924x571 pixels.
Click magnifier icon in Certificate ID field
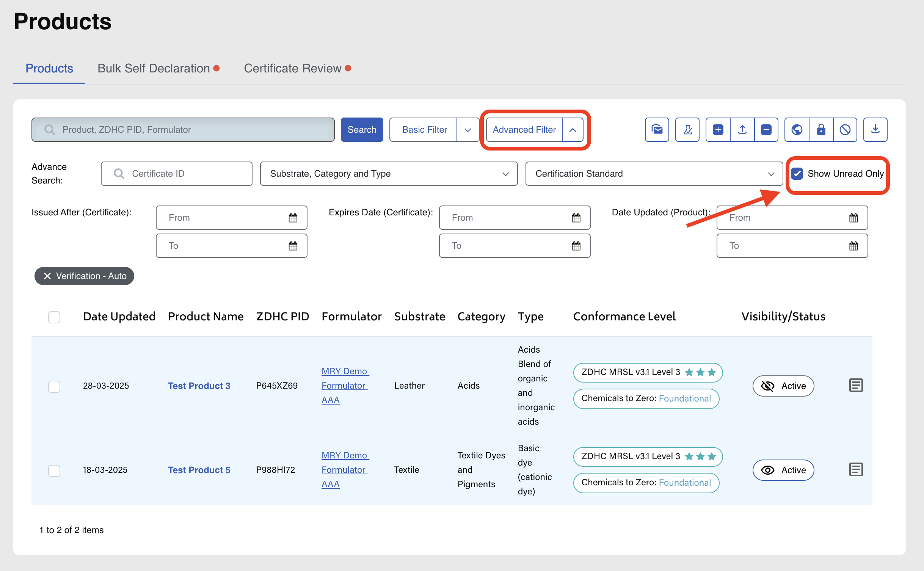(x=119, y=174)
